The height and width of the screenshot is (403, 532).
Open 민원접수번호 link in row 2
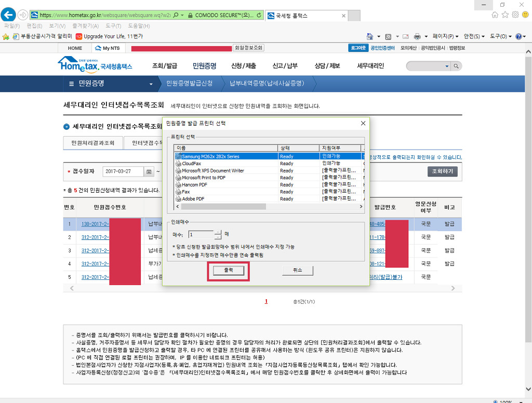click(x=95, y=237)
